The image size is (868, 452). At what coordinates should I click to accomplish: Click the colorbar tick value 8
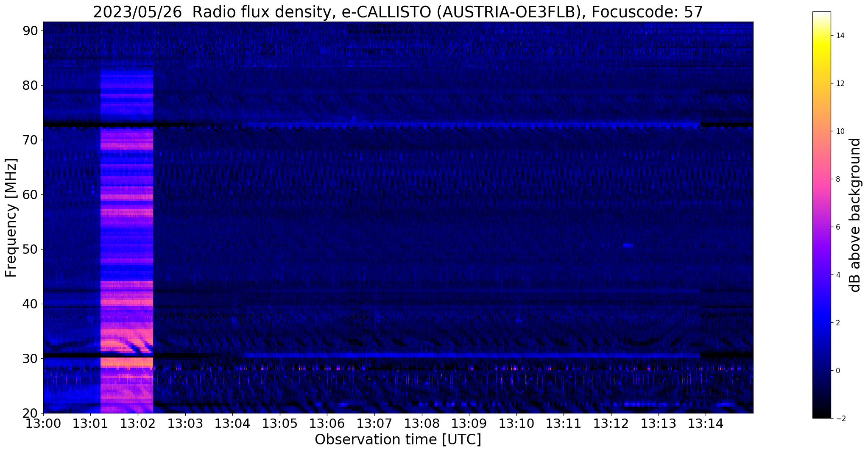click(837, 179)
